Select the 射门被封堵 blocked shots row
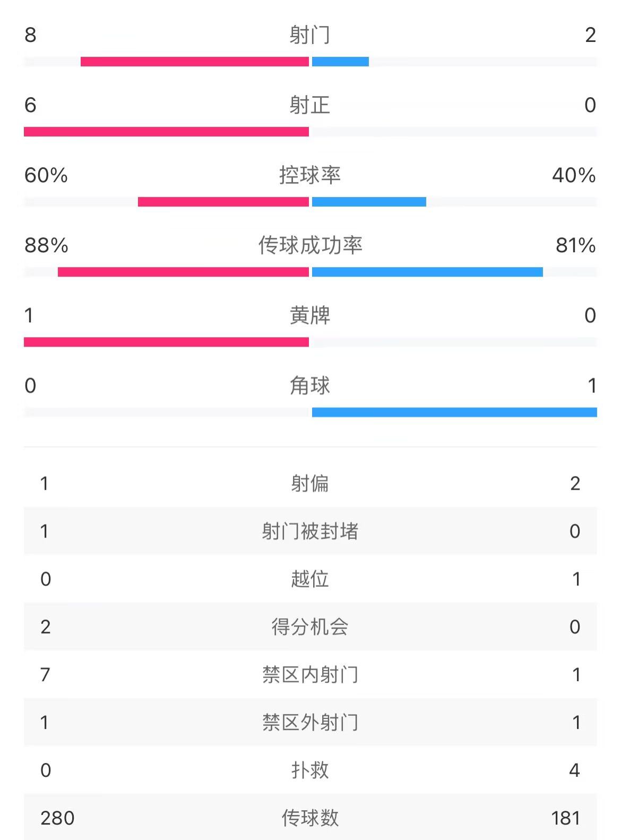The width and height of the screenshot is (621, 840). pos(310,531)
